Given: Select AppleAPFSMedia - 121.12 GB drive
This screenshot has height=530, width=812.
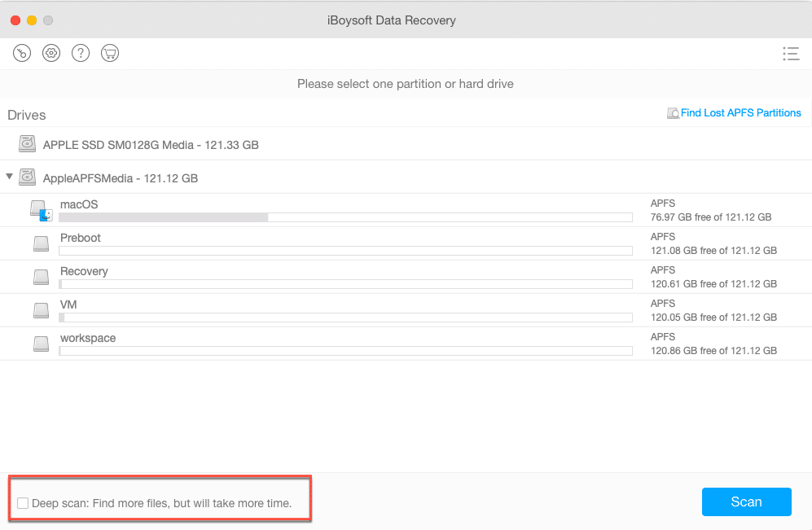Looking at the screenshot, I should pos(121,178).
